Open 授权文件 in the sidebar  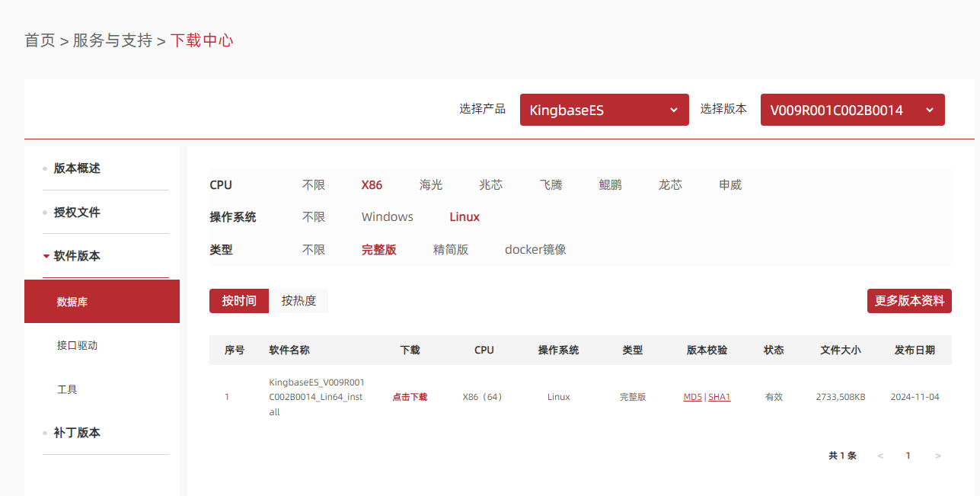point(76,213)
